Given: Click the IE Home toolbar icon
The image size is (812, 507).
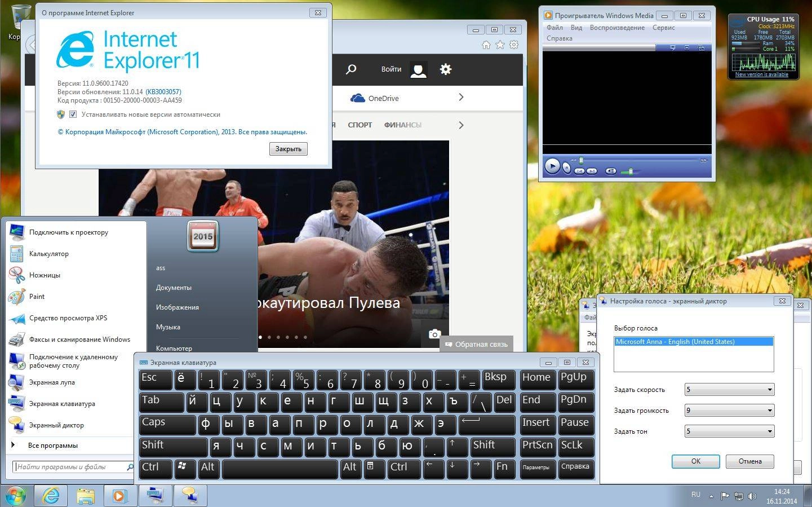Looking at the screenshot, I should pyautogui.click(x=486, y=45).
